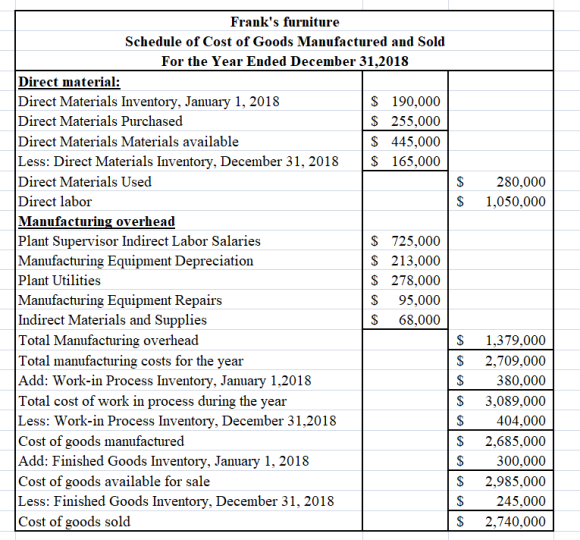Click the Cost of goods manufactured label
580x540 pixels.
(x=101, y=441)
